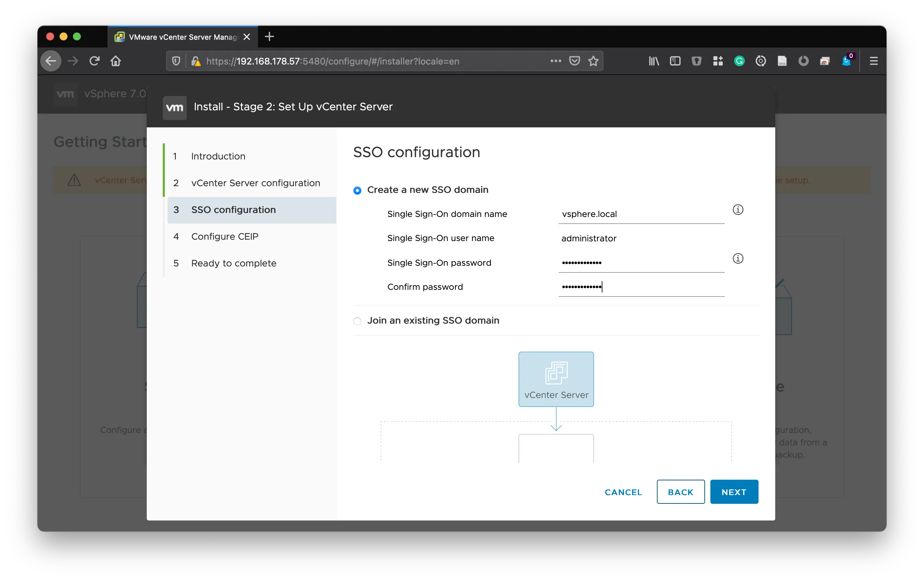Open a new browser tab
Screen dimensions: 924x581
269,37
